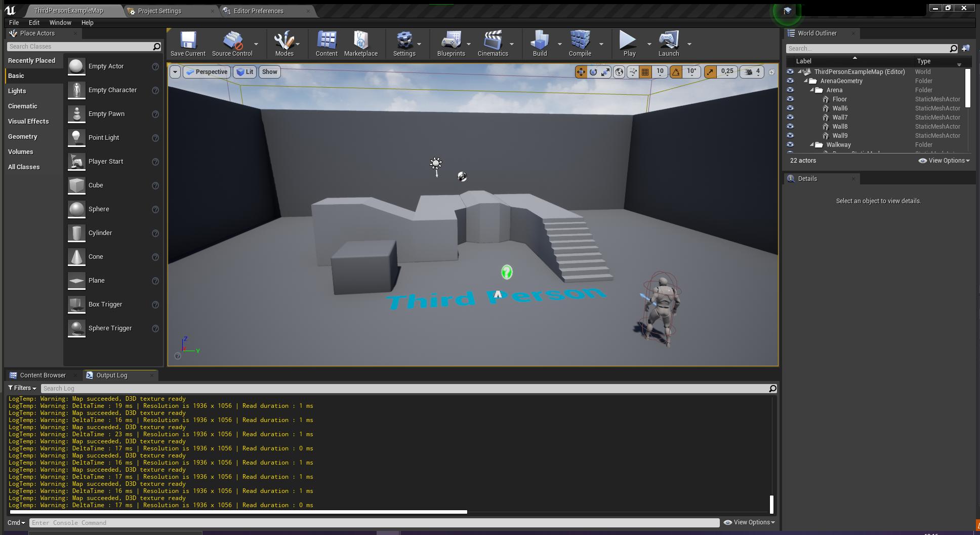Toggle the world/local coordinate system icon
The width and height of the screenshot is (980, 535).
click(x=619, y=72)
